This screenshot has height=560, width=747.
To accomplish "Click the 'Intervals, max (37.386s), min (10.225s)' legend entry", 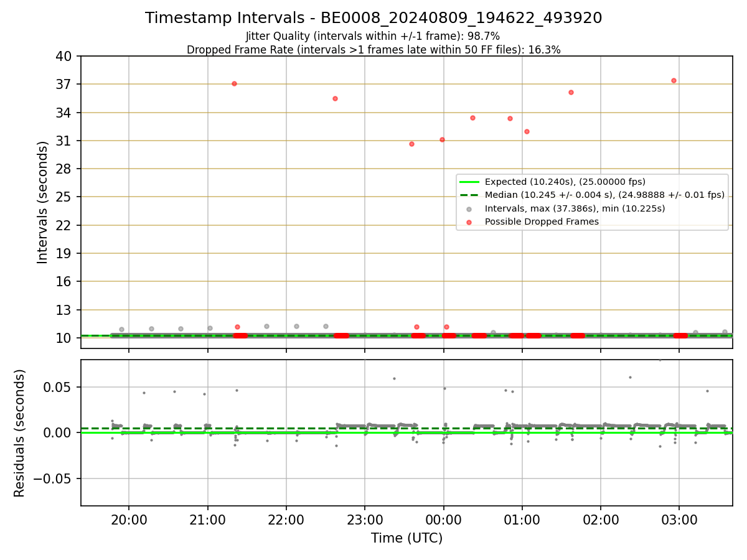I will pyautogui.click(x=575, y=208).
